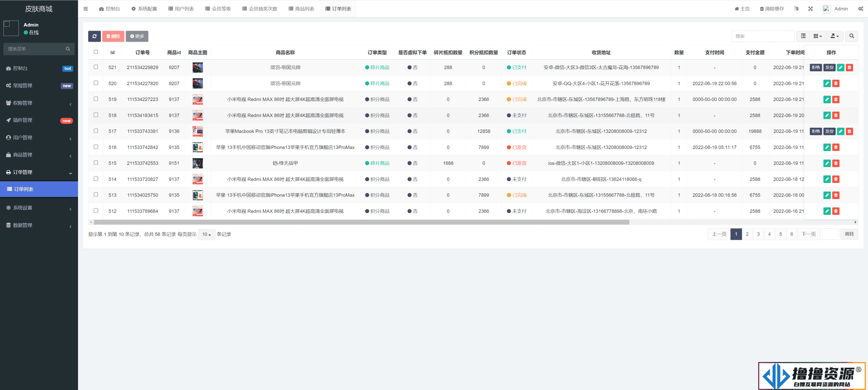This screenshot has width=868, height=390.
Task: Open the columns visibility dropdown
Action: [818, 36]
